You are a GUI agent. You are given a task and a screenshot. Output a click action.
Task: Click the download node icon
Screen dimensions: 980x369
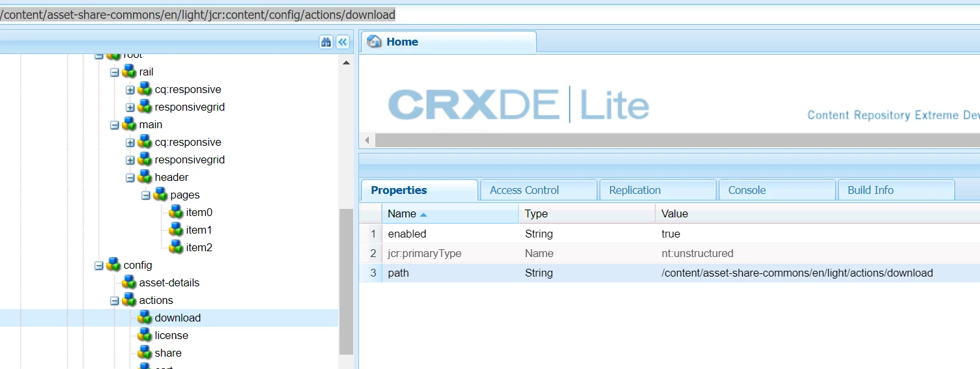click(145, 318)
